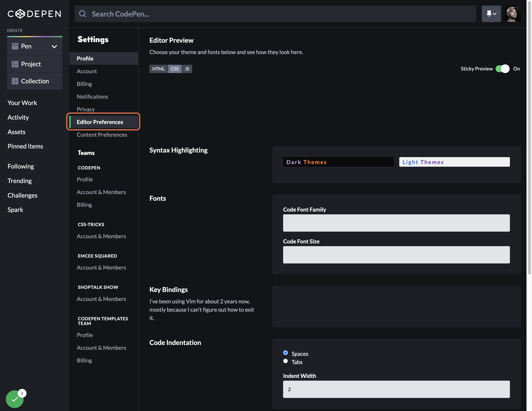Click the Project layout icon
Viewport: 532px width, 411px height.
pos(15,64)
